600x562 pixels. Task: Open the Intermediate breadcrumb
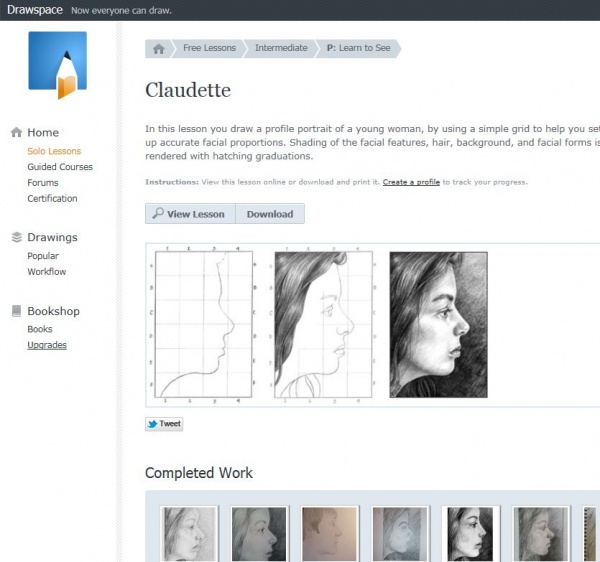pyautogui.click(x=281, y=48)
